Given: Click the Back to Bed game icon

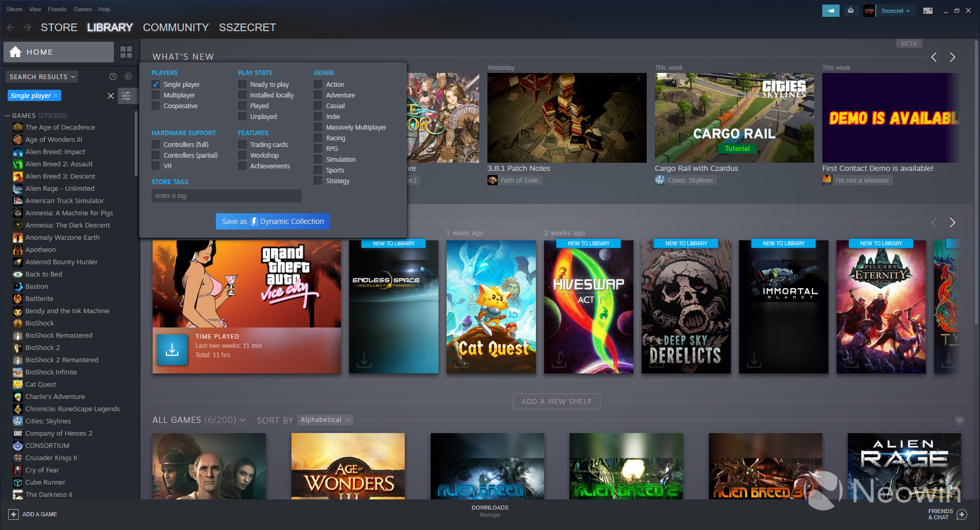Looking at the screenshot, I should (x=18, y=274).
